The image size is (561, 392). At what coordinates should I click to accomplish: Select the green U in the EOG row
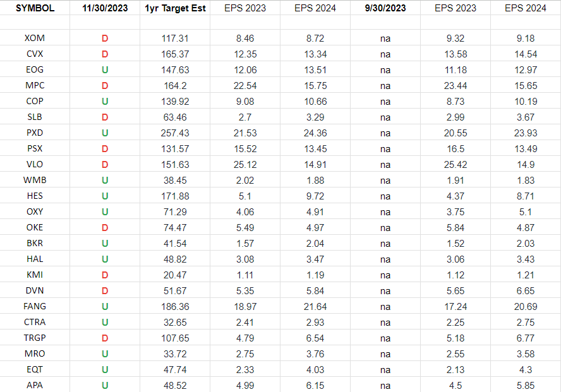tap(105, 69)
